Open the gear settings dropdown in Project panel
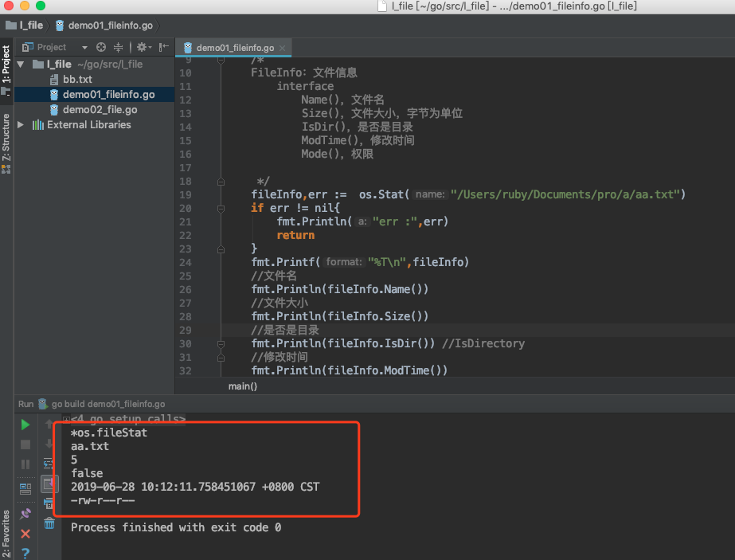Viewport: 735px width, 560px height. point(143,47)
